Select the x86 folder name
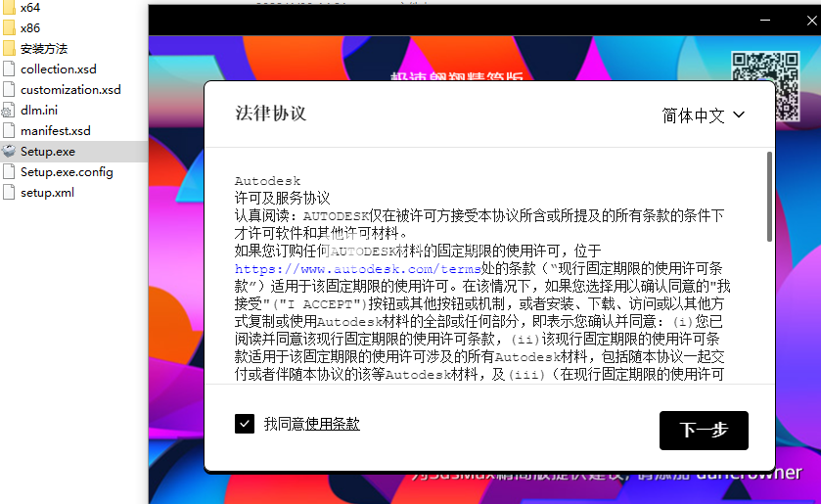Viewport: 821px width, 504px height. pyautogui.click(x=29, y=27)
